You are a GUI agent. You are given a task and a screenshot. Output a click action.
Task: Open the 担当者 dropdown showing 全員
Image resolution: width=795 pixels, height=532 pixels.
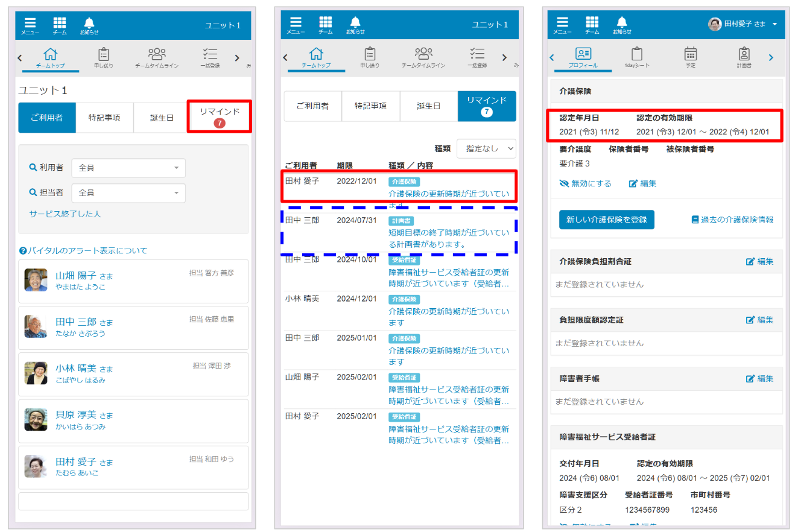tap(128, 192)
